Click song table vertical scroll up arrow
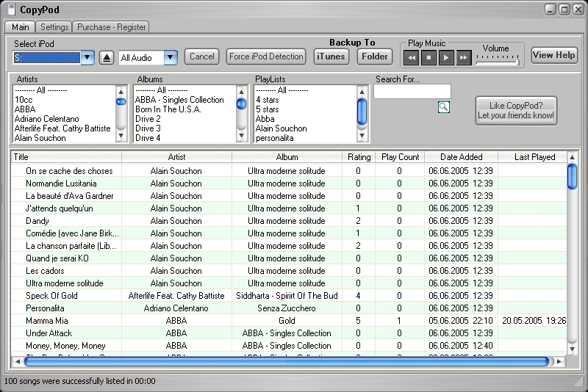The width and height of the screenshot is (588, 392). [572, 157]
